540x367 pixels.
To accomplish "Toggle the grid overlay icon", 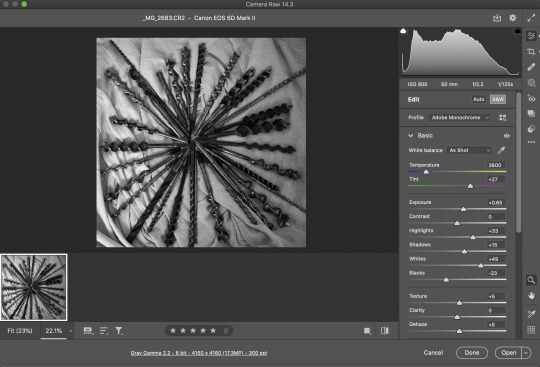I will pyautogui.click(x=531, y=329).
